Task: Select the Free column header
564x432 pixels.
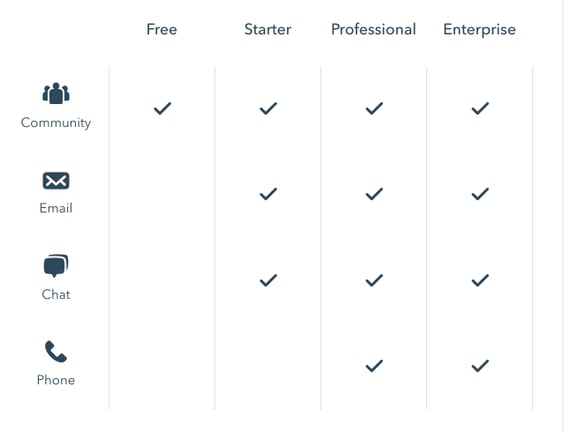Action: click(x=162, y=29)
